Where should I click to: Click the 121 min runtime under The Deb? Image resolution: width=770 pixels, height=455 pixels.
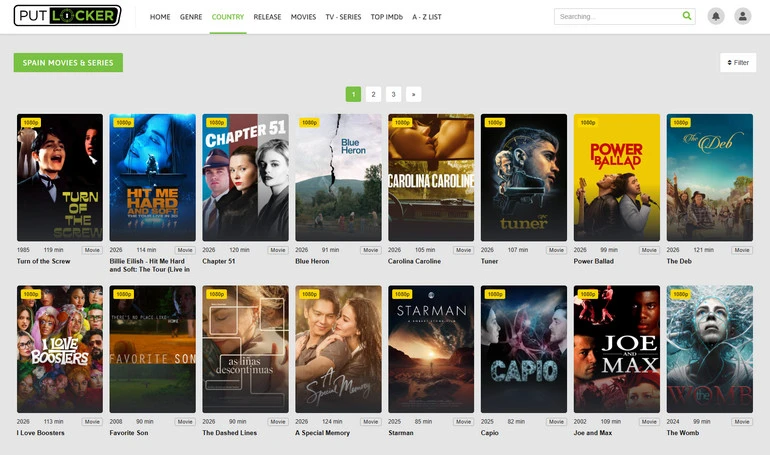pyautogui.click(x=703, y=250)
